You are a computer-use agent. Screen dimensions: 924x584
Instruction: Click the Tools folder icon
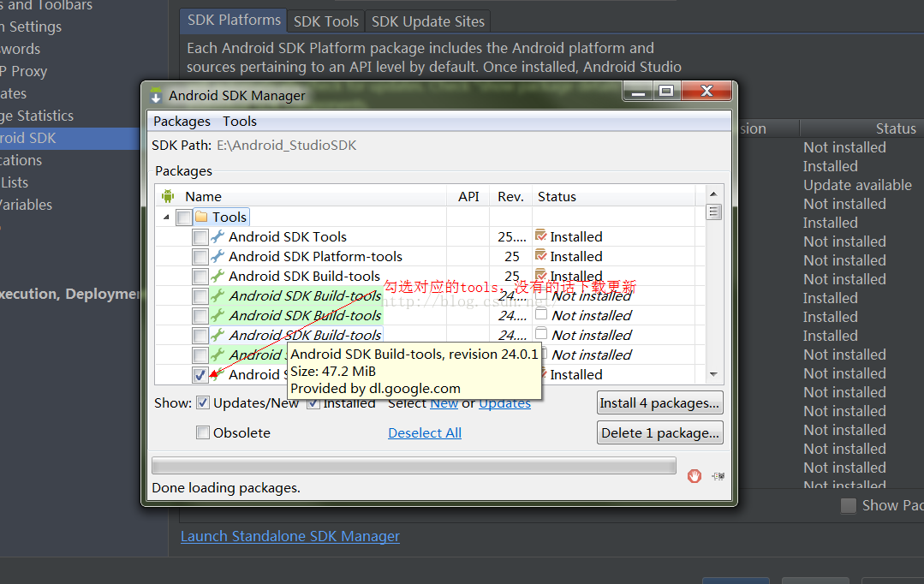(x=201, y=217)
